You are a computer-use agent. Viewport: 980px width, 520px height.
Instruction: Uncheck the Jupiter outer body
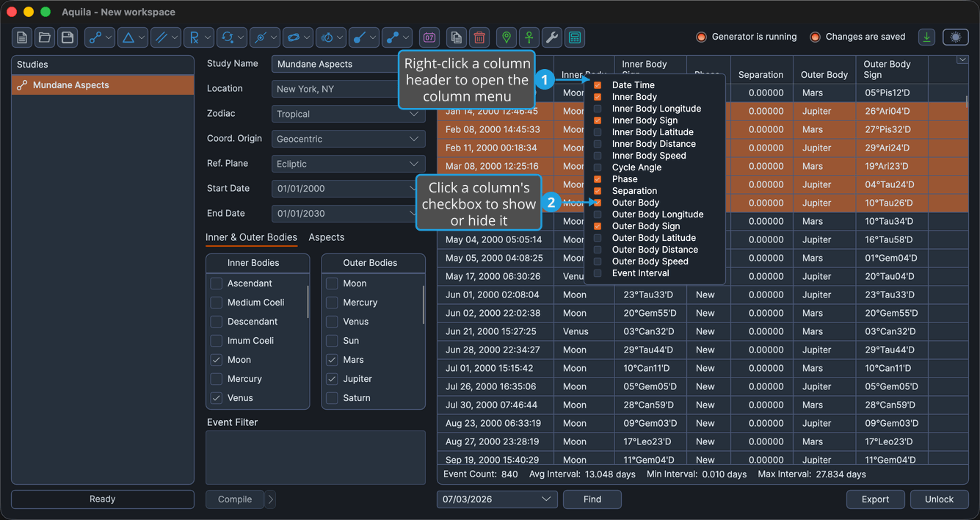coord(332,379)
